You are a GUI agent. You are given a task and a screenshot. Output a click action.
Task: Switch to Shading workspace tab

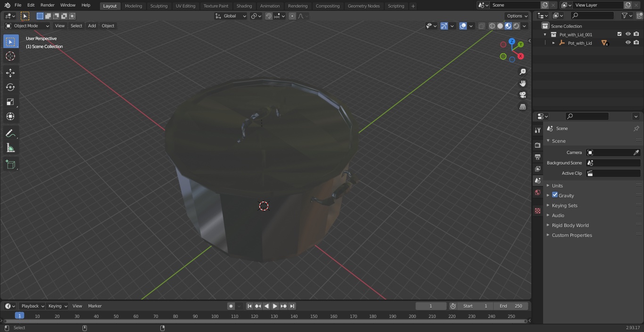(x=244, y=6)
